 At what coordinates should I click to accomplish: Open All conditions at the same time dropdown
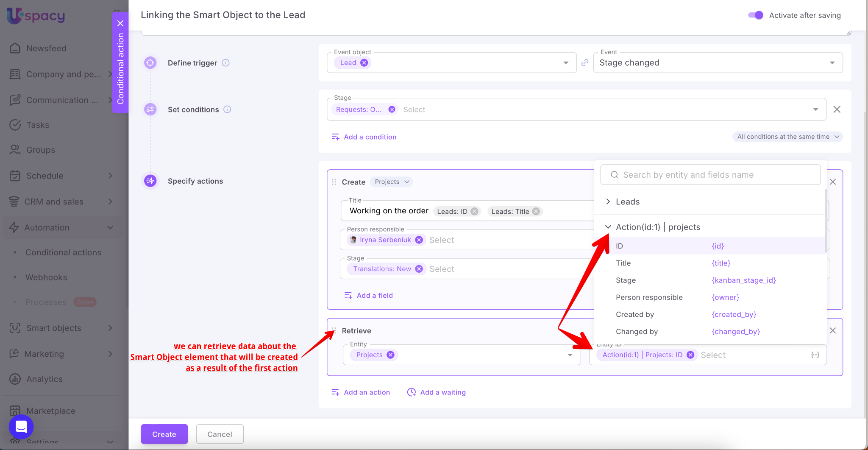[x=787, y=137]
